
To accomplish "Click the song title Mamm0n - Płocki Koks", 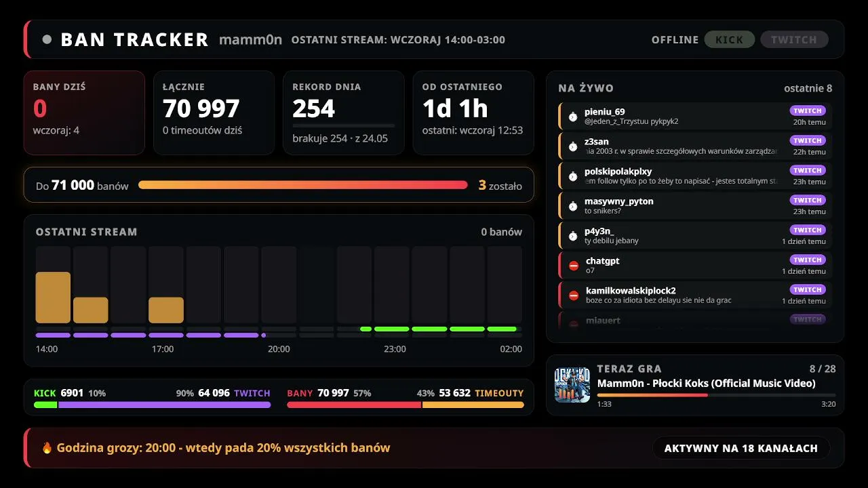I will click(x=707, y=384).
